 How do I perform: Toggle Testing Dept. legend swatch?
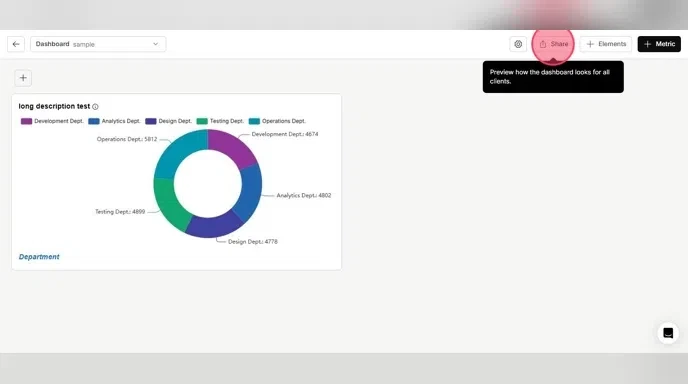pyautogui.click(x=202, y=121)
